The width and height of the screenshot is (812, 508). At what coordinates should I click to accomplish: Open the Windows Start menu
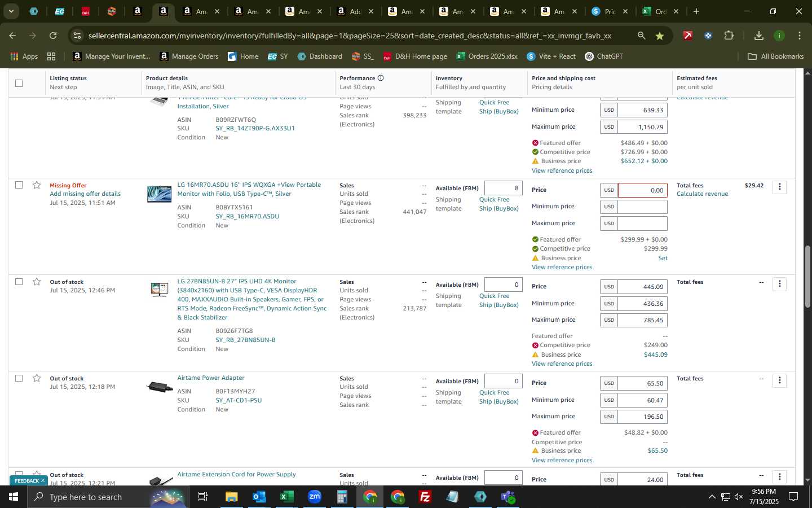click(13, 497)
